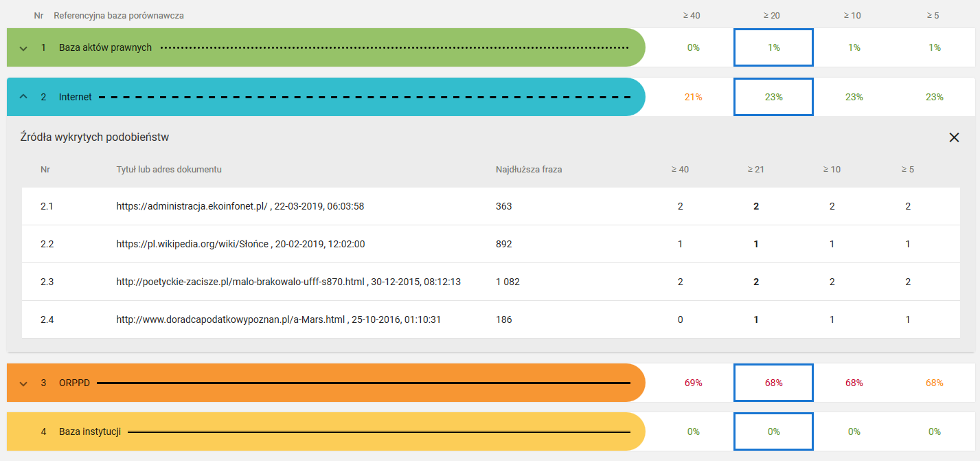Close the Źródła wykrytych podobieństw panel

tap(954, 137)
